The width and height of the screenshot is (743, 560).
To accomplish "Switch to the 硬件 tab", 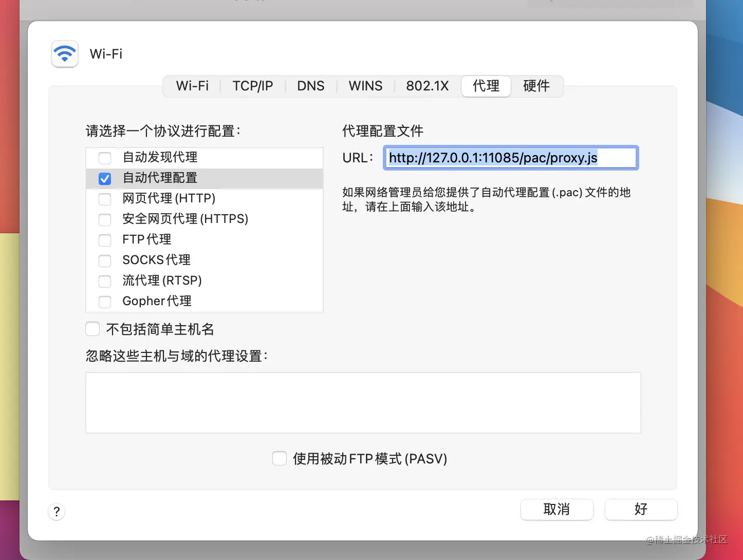I will (536, 86).
